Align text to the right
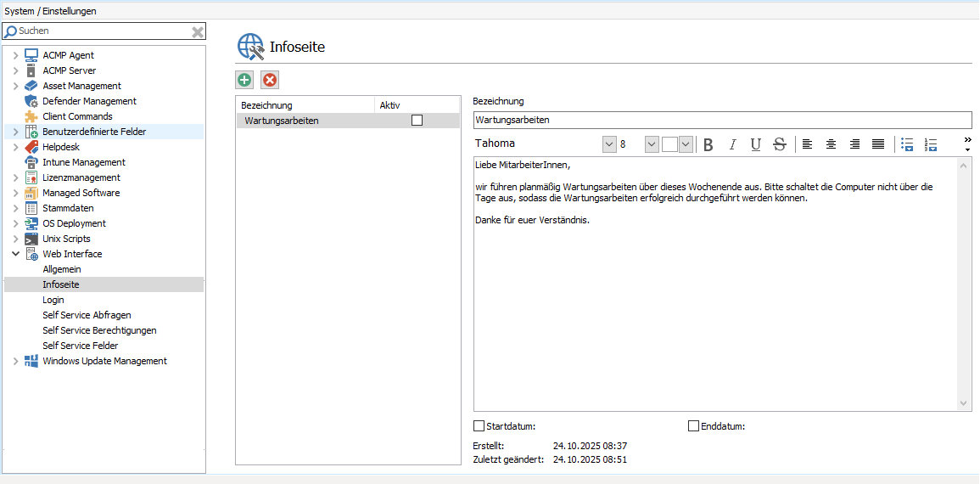Viewport: 980px width, 484px height. pos(854,144)
